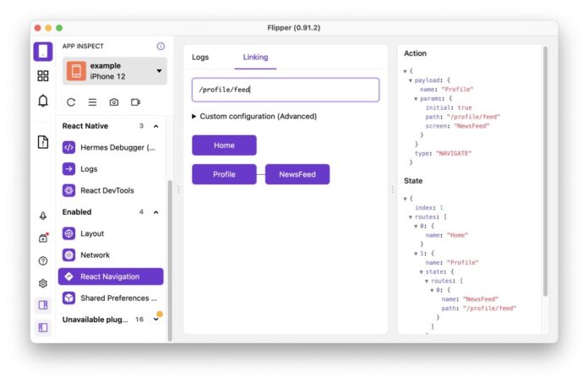
Task: Click the /profile/feed path input field
Action: 286,90
